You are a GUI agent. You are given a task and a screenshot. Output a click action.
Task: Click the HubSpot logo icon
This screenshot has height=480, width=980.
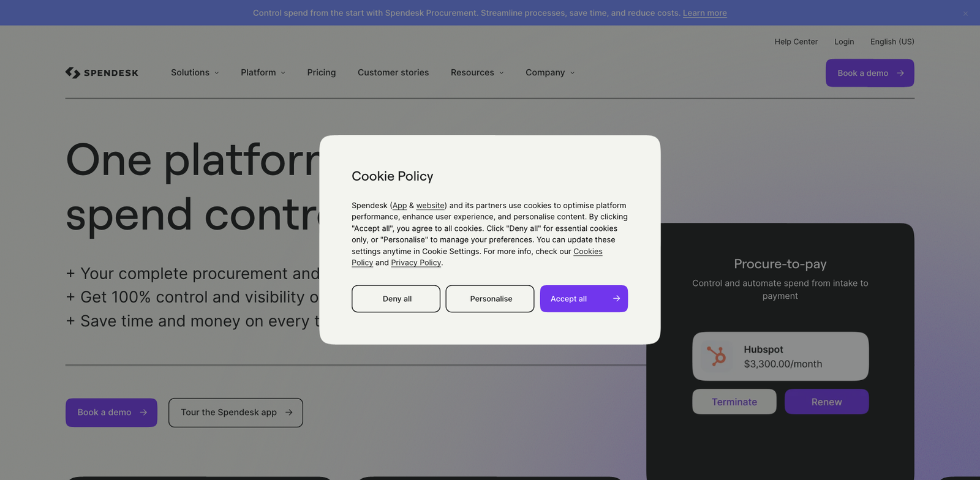click(x=716, y=356)
